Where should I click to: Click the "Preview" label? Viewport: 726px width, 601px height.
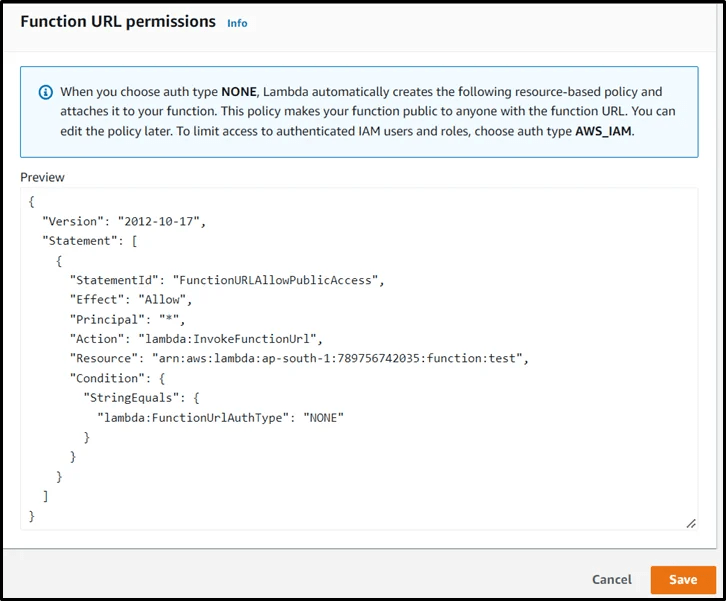click(x=43, y=177)
